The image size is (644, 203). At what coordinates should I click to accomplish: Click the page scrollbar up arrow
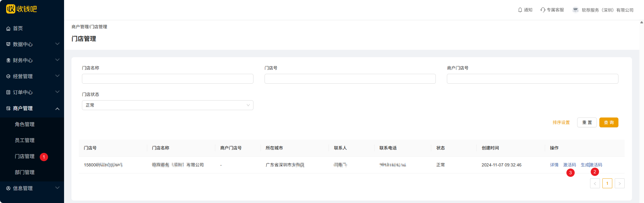(642, 22)
